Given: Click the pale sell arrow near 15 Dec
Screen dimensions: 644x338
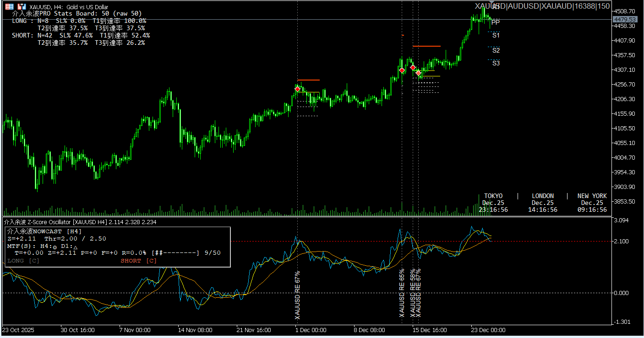Looking at the screenshot, I should point(419,73).
